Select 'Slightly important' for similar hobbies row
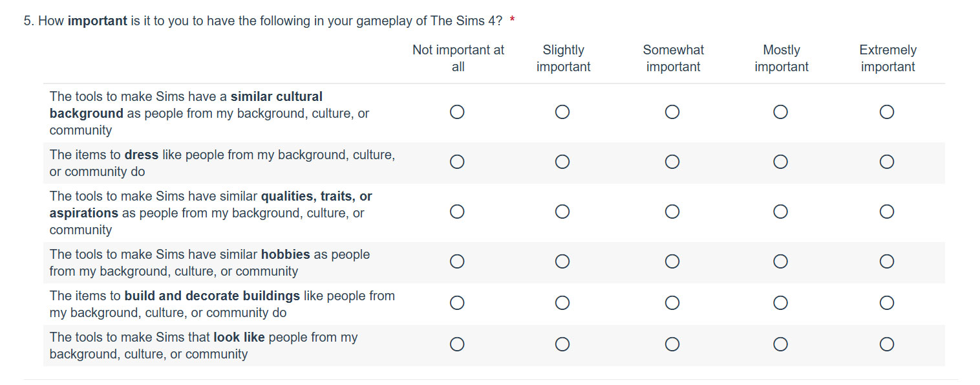980x385 pixels. coord(562,261)
